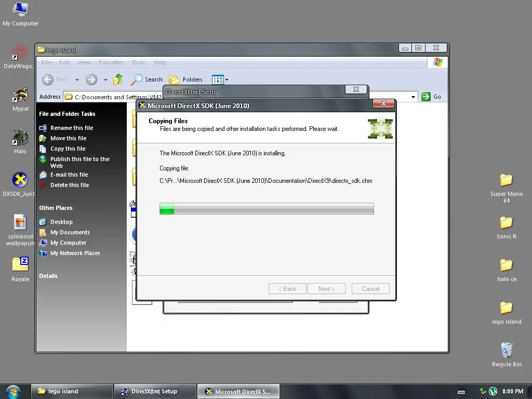Open the Favorites menu
The height and width of the screenshot is (399, 532).
click(x=111, y=62)
